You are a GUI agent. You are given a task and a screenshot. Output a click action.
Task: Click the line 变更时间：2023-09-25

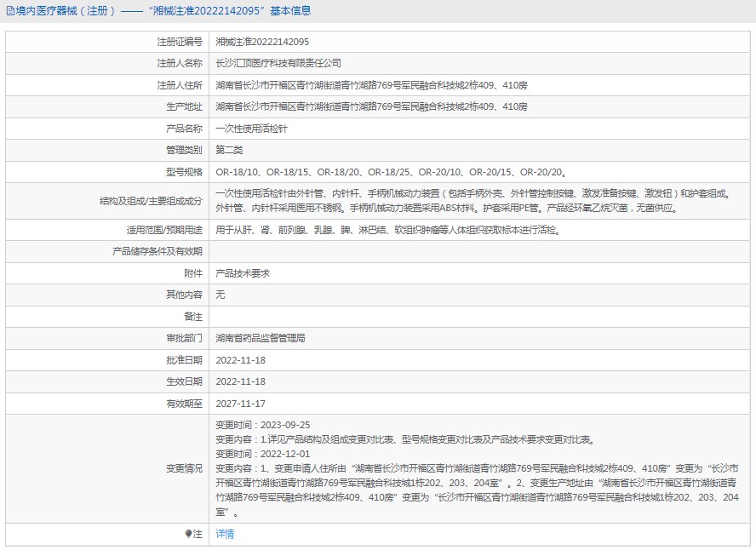[263, 425]
